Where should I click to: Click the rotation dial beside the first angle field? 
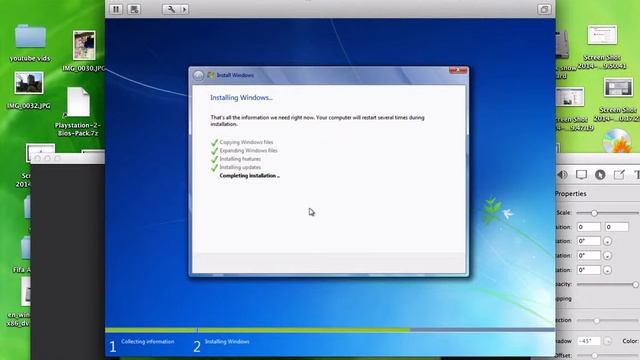[x=607, y=242]
